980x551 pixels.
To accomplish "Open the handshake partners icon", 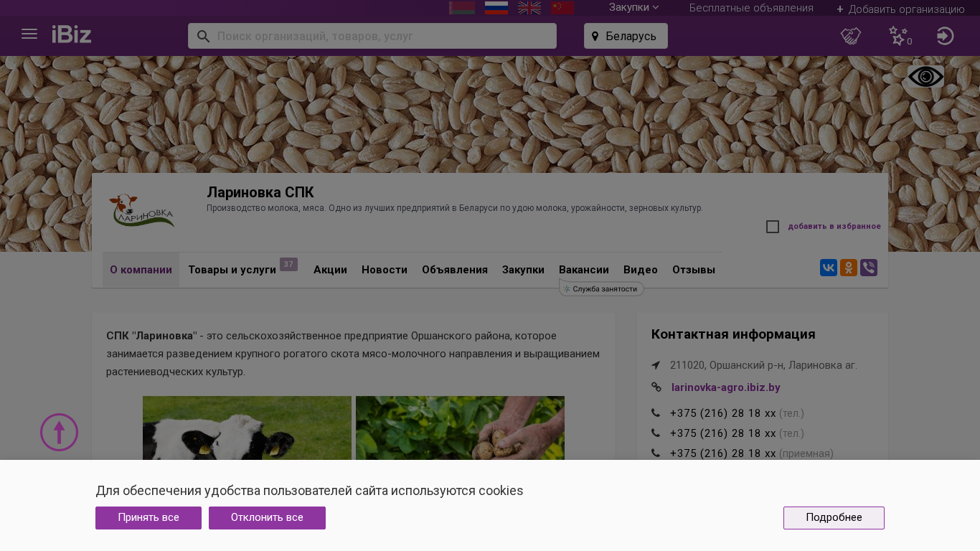I will pyautogui.click(x=851, y=36).
